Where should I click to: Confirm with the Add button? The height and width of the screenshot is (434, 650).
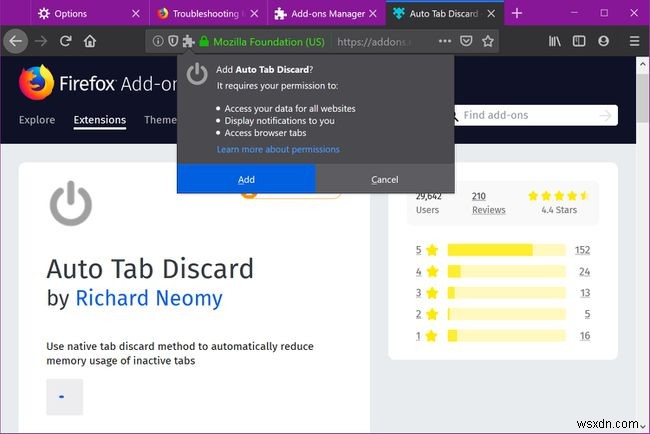point(246,179)
